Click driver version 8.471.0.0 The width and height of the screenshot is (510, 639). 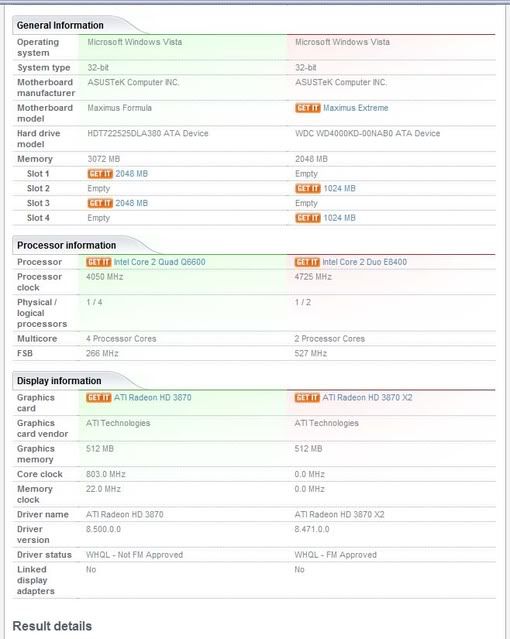[311, 529]
